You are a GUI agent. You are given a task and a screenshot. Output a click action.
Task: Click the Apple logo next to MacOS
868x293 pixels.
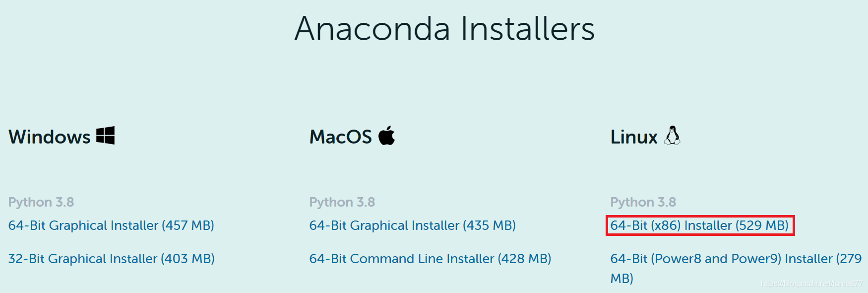pyautogui.click(x=386, y=136)
